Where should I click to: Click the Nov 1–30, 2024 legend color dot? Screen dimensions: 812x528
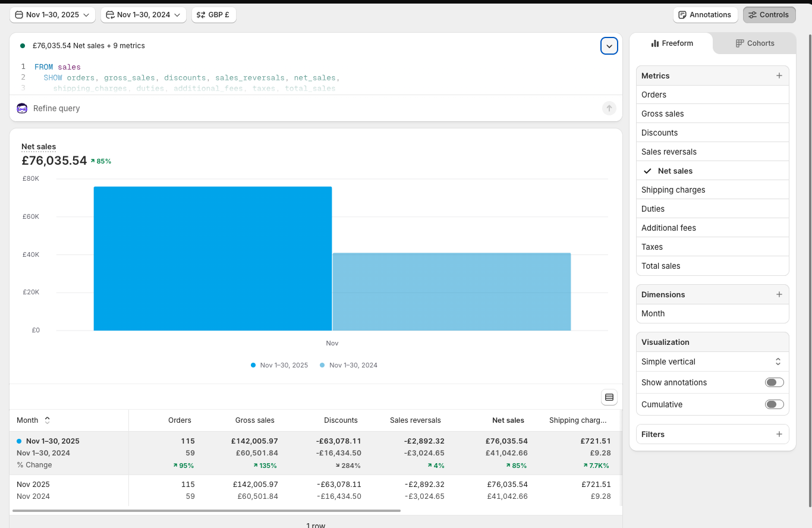pyautogui.click(x=322, y=365)
